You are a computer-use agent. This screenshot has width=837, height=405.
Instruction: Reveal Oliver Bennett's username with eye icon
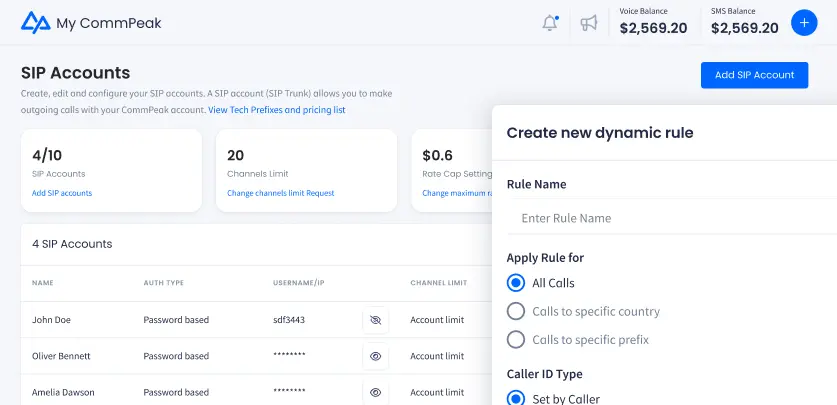[x=375, y=356]
